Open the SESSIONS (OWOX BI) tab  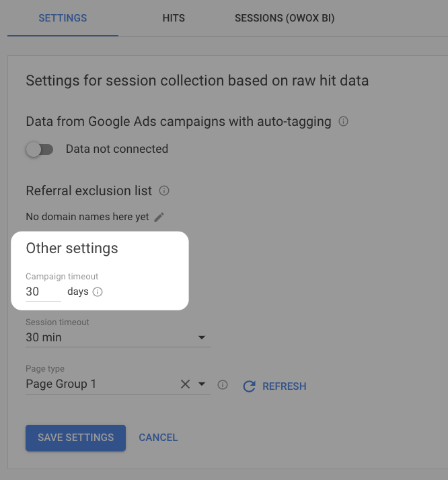tap(285, 18)
